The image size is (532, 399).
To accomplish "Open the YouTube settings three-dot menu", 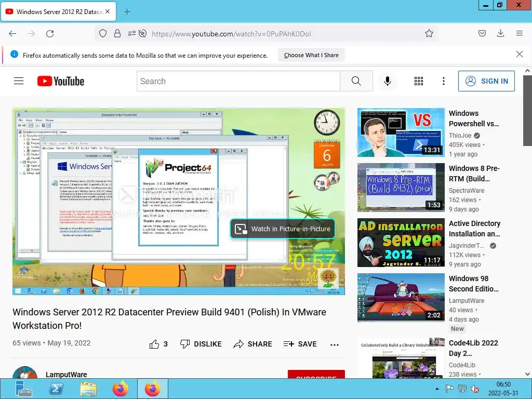I will [443, 81].
